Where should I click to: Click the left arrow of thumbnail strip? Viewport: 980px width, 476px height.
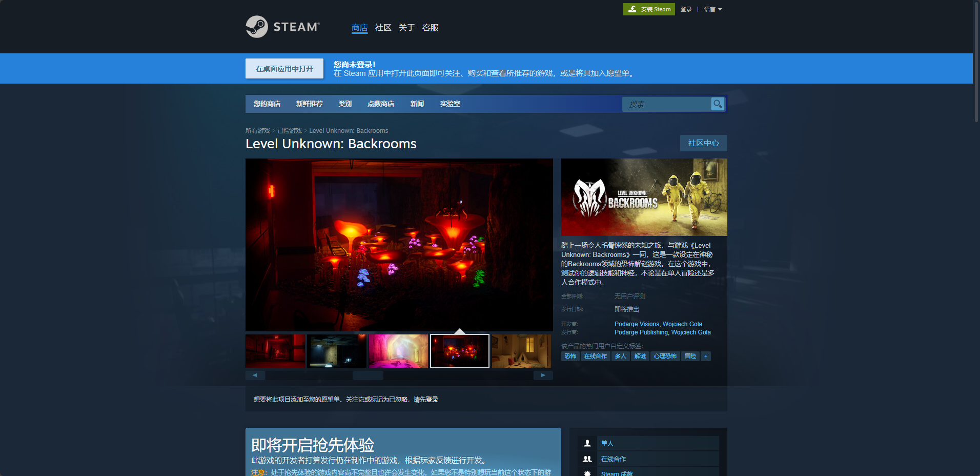coord(255,375)
